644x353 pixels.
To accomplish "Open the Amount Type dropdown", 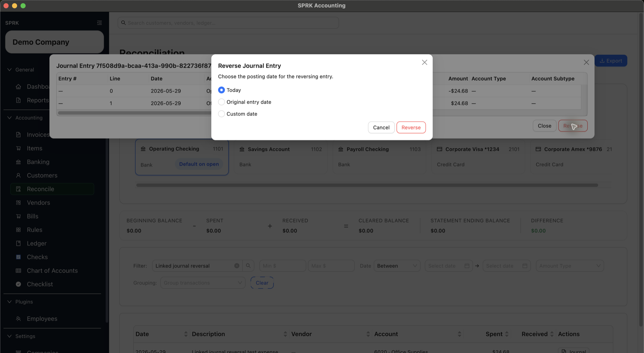I will pyautogui.click(x=570, y=266).
